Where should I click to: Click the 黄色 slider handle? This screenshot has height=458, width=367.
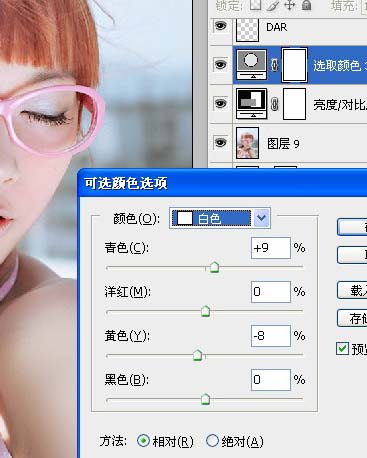point(198,355)
